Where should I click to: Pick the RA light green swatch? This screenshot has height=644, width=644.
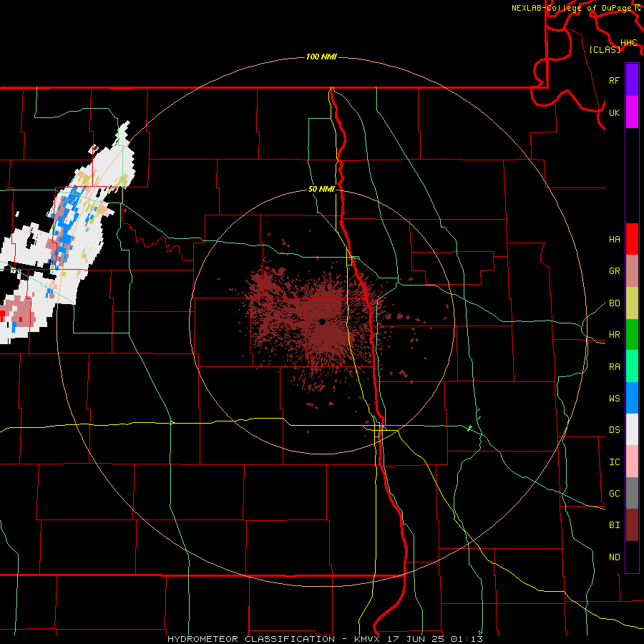point(632,366)
